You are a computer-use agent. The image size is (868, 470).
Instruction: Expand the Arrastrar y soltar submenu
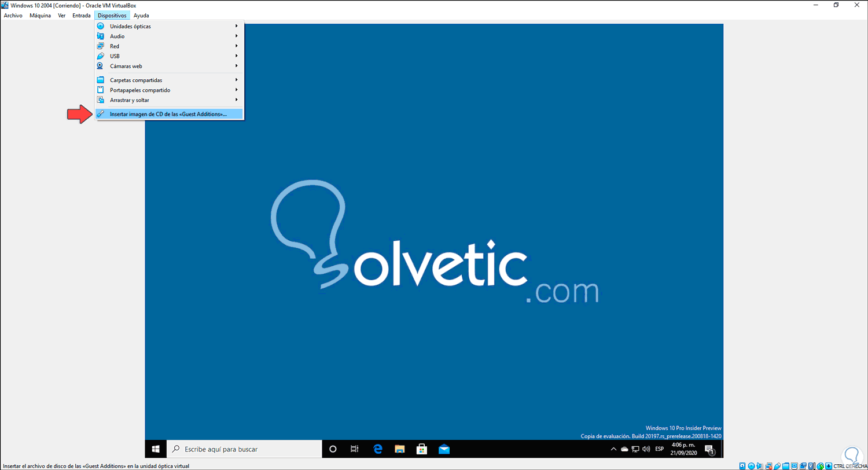[169, 100]
